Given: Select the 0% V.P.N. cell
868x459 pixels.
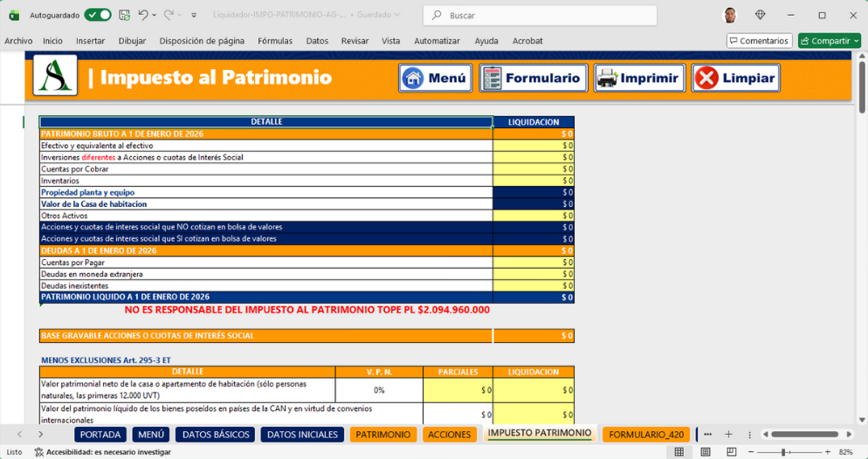Looking at the screenshot, I should tap(379, 390).
